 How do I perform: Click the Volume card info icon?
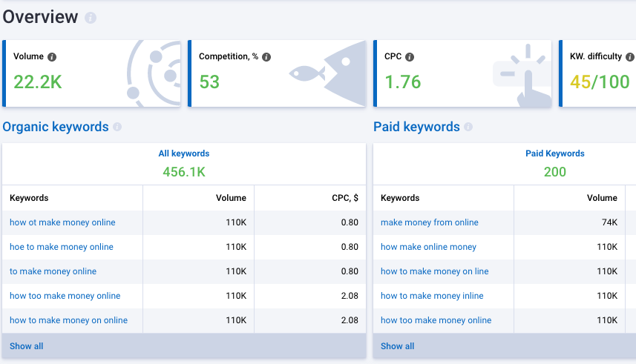(x=52, y=57)
